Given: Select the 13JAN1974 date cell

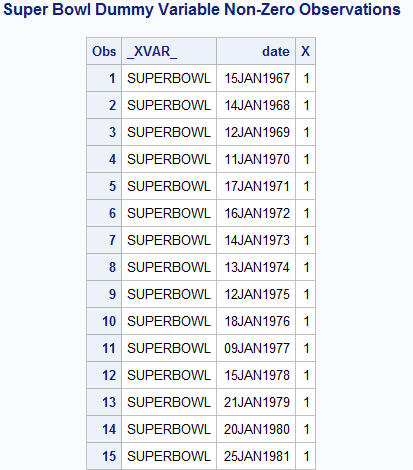Looking at the screenshot, I should 256,267.
